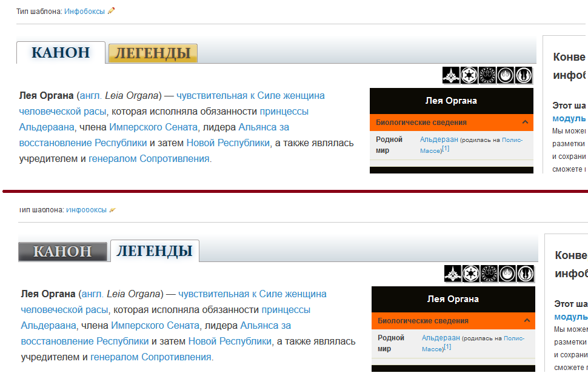Image resolution: width=588 pixels, height=387 pixels.
Task: Open 'человеческой расы' link in the upper view
Action: (62, 112)
